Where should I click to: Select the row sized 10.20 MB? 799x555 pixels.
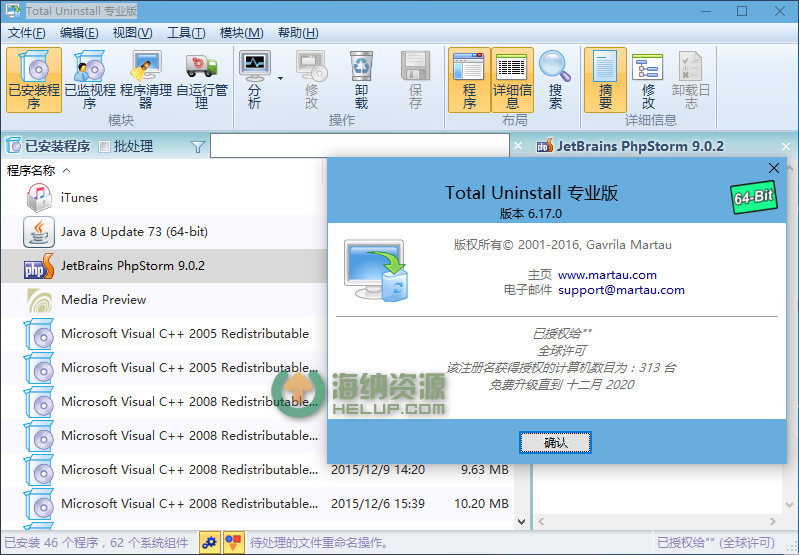tap(257, 504)
